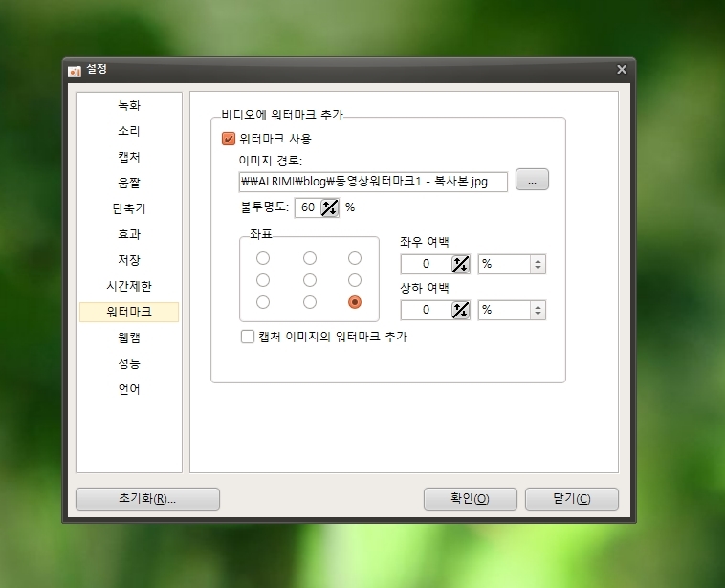Image resolution: width=725 pixels, height=588 pixels.
Task: Click the app icon in the title bar
Action: pyautogui.click(x=75, y=71)
